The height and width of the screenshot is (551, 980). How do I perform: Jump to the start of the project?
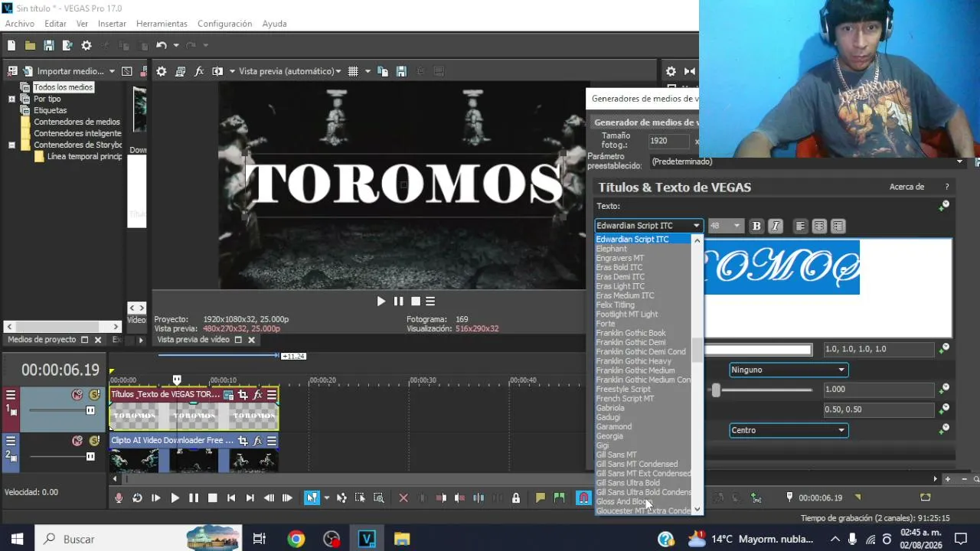pos(231,497)
